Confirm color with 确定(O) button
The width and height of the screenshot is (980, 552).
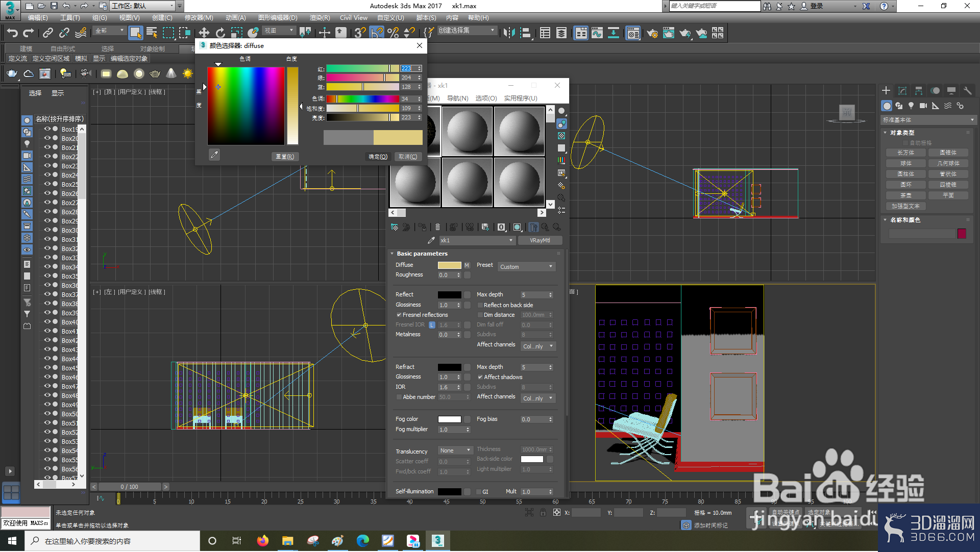point(378,157)
